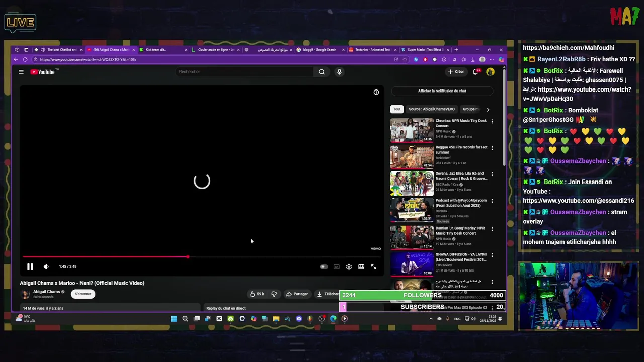Select the Tout filter chip
This screenshot has width=644, height=362.
(x=397, y=109)
